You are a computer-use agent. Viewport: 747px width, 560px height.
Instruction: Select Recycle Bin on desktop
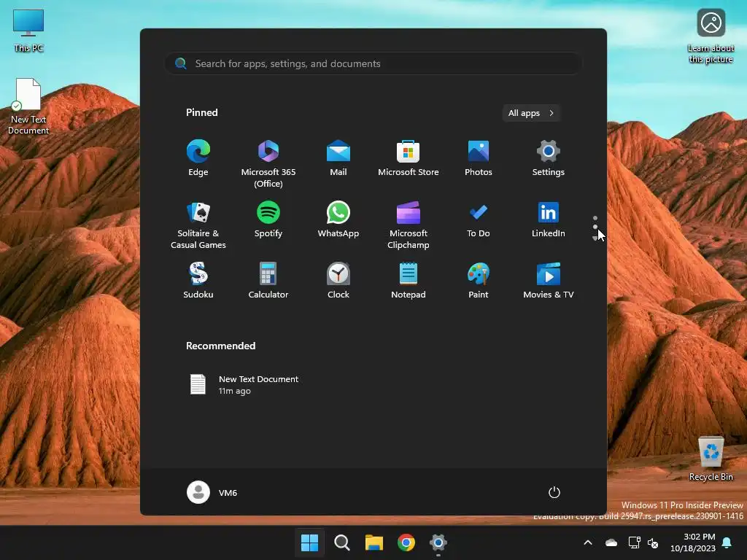coord(711,459)
